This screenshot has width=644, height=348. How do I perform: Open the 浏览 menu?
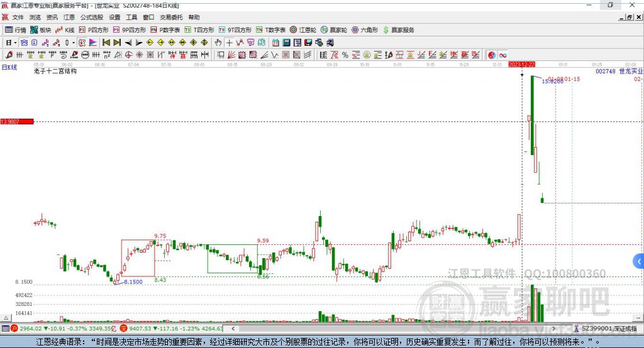click(x=35, y=17)
